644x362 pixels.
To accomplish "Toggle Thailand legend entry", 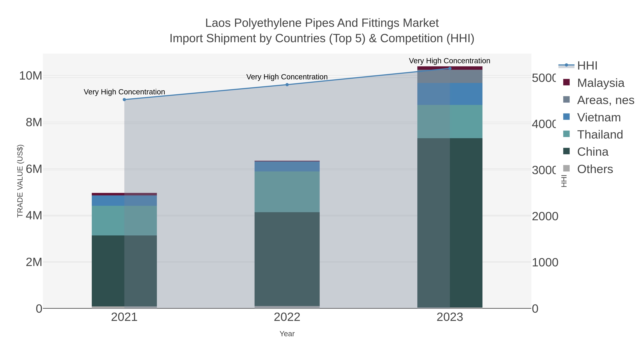I will tap(593, 134).
